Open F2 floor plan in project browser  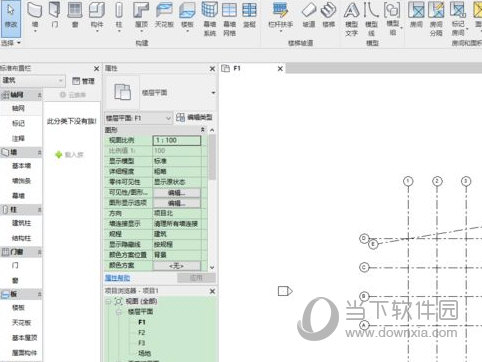(142, 333)
